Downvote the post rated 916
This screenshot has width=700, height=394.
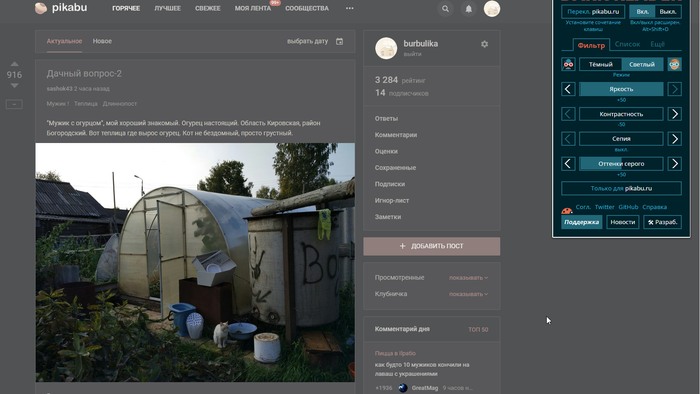point(14,85)
